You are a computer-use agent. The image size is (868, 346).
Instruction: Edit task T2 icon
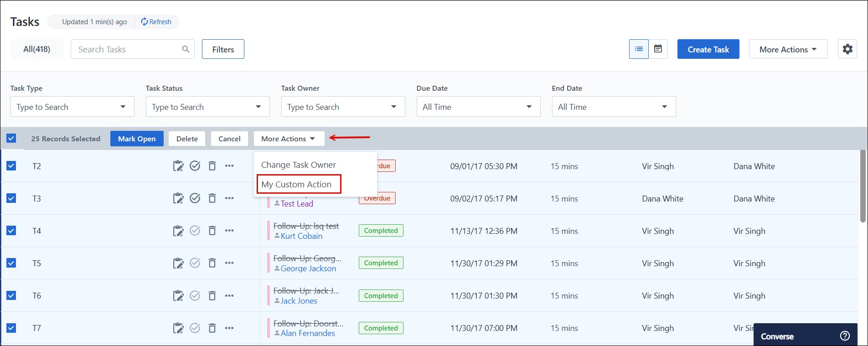178,166
